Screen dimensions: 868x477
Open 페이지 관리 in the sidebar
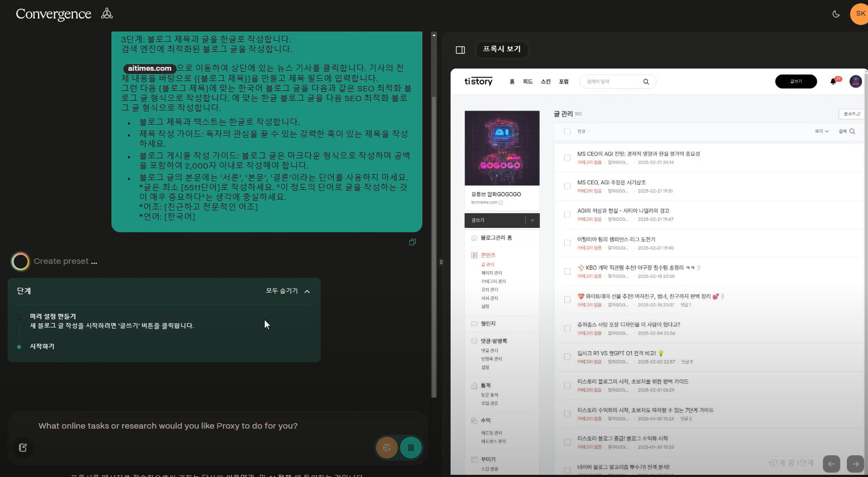tap(491, 273)
